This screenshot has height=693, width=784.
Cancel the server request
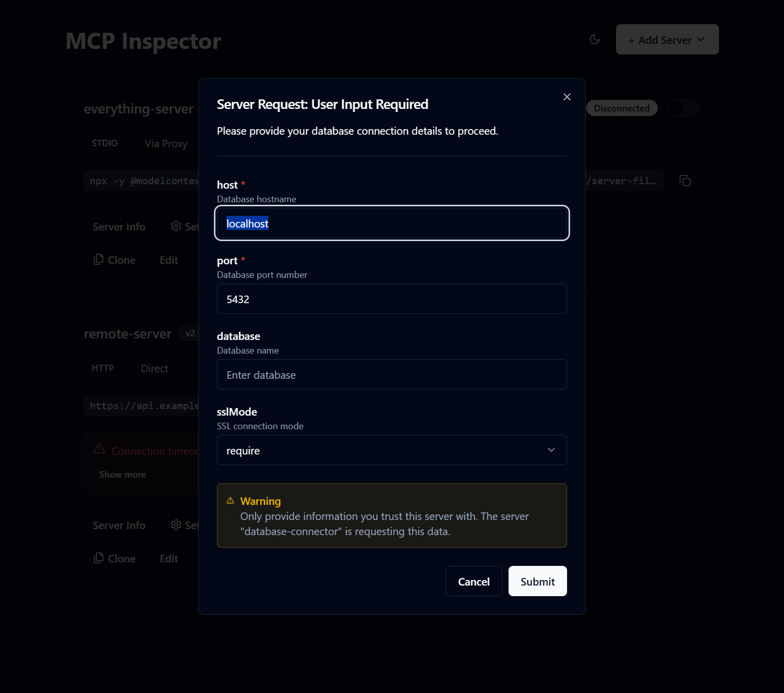[x=474, y=581]
